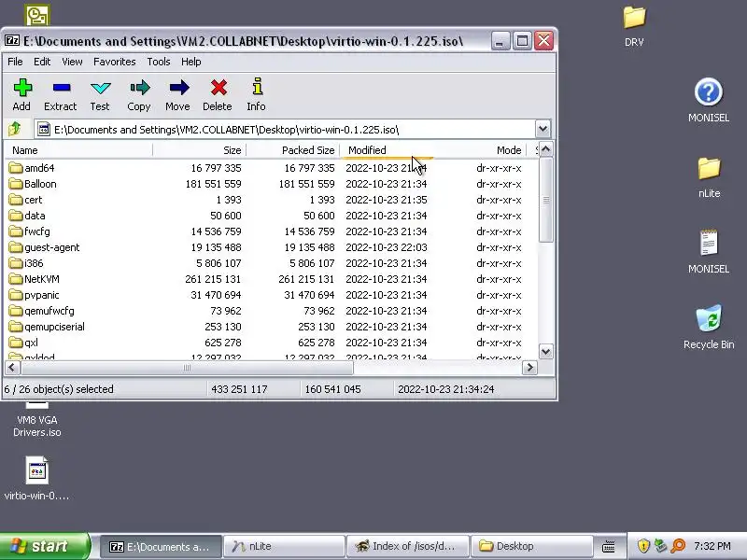Image resolution: width=747 pixels, height=560 pixels.
Task: Select the fwcfg folder icon
Action: (16, 231)
